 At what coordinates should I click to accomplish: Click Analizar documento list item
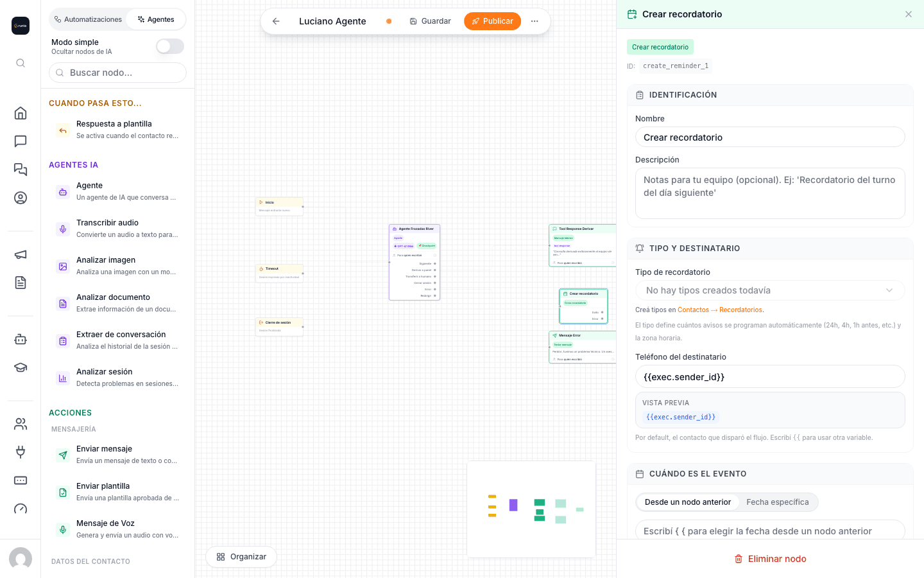(118, 303)
